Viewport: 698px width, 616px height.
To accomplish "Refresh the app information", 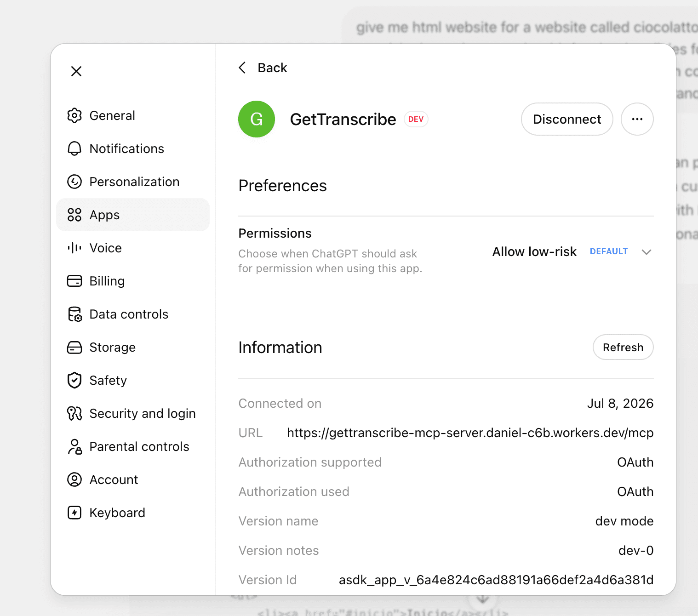I will click(623, 347).
